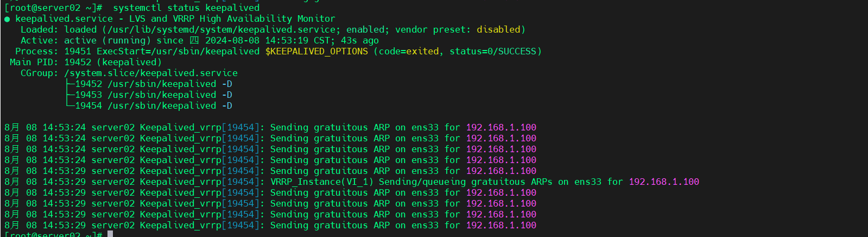868x237 pixels.
Task: Click IP 192.168.1.100 in the VRRP_Instance line
Action: (x=664, y=182)
